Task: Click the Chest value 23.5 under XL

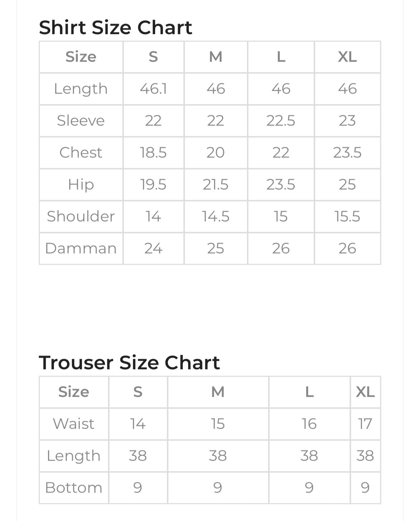Action: pos(347,152)
